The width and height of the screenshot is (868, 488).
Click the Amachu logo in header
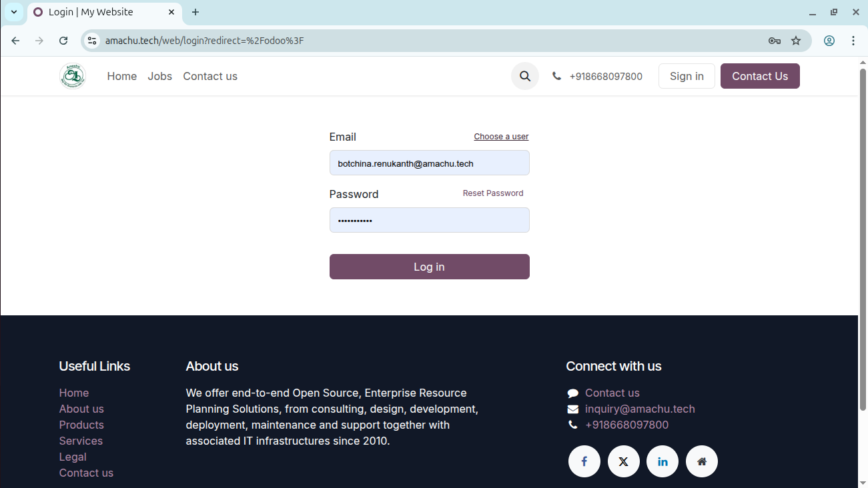(x=72, y=76)
